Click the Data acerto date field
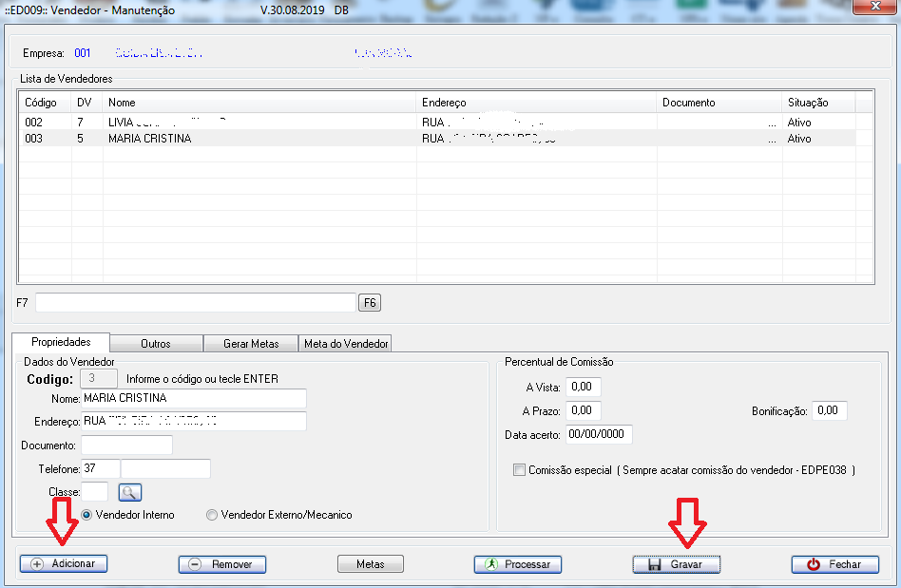Screen dimensions: 901x588 [598, 434]
